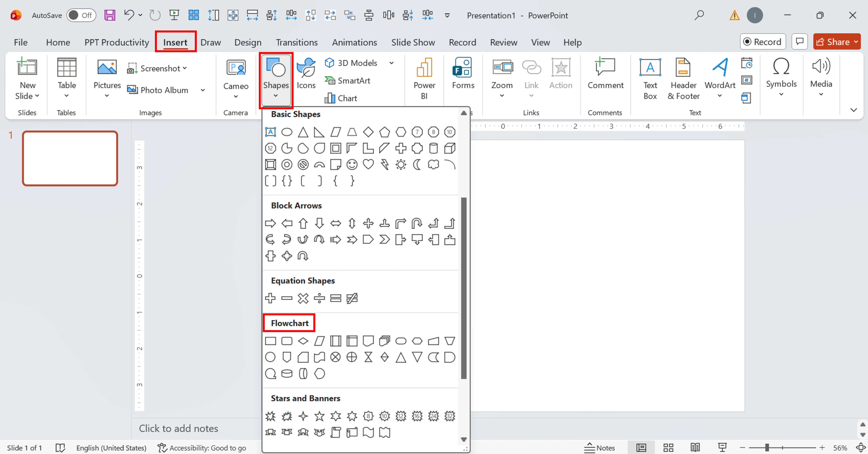868x454 pixels.
Task: Adjust the zoom slider in status bar
Action: pos(767,448)
